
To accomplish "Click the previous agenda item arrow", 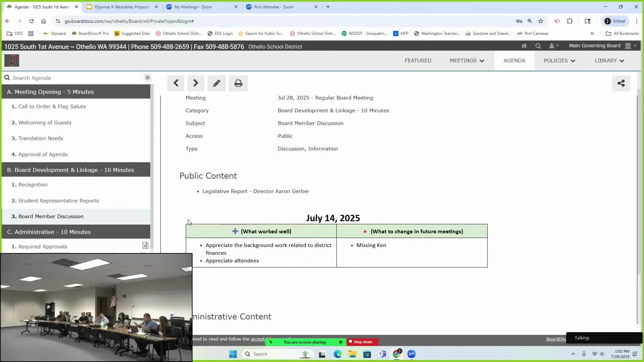I will click(x=176, y=83).
